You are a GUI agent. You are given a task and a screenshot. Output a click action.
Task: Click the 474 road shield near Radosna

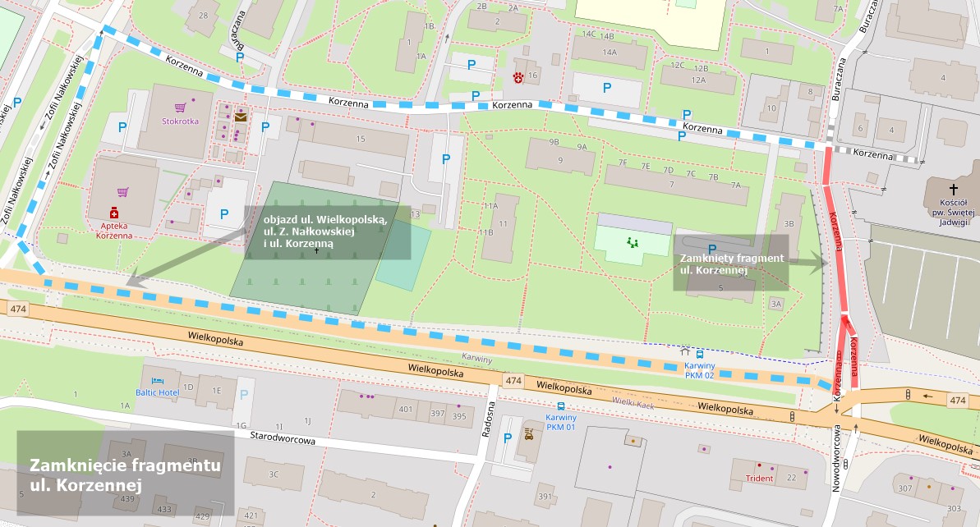[513, 381]
